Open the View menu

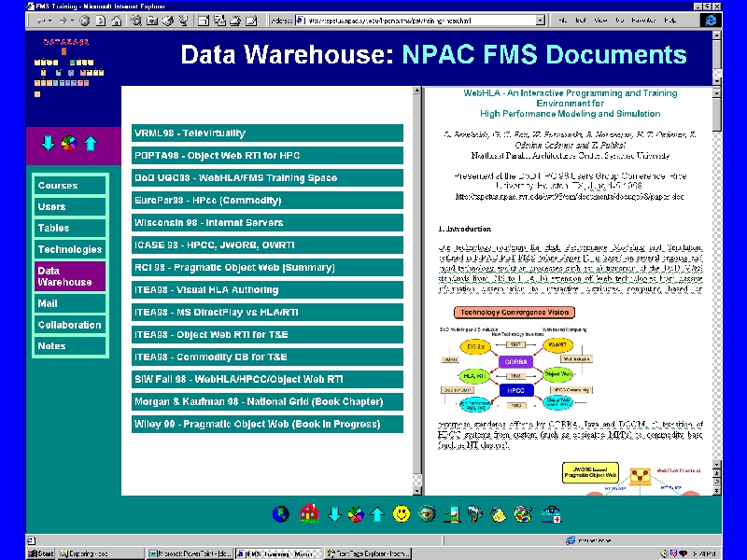pos(600,20)
